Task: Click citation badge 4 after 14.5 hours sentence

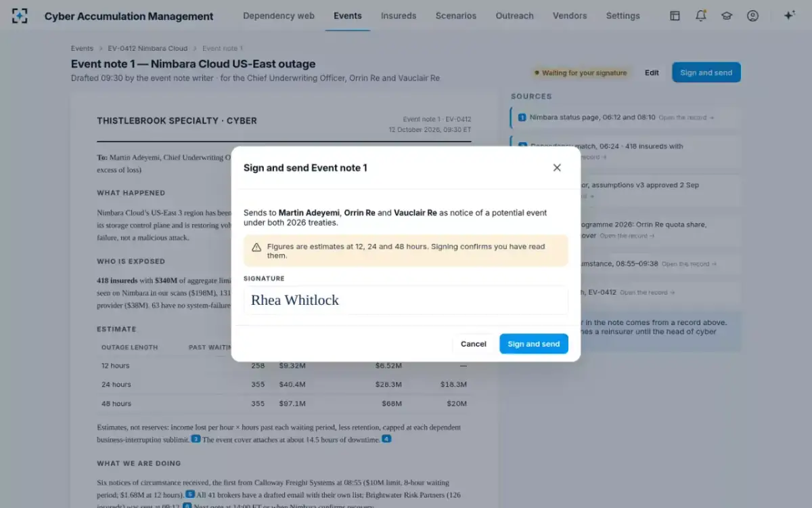Action: [386, 439]
